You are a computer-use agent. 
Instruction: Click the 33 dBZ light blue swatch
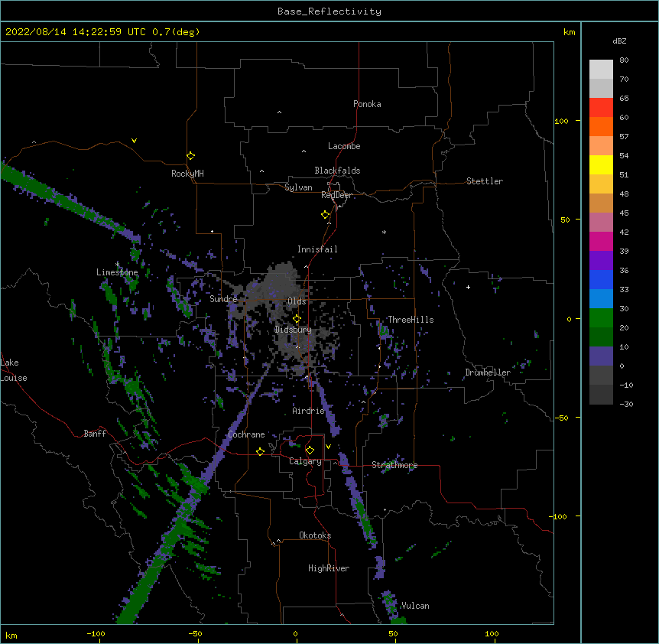pos(601,299)
